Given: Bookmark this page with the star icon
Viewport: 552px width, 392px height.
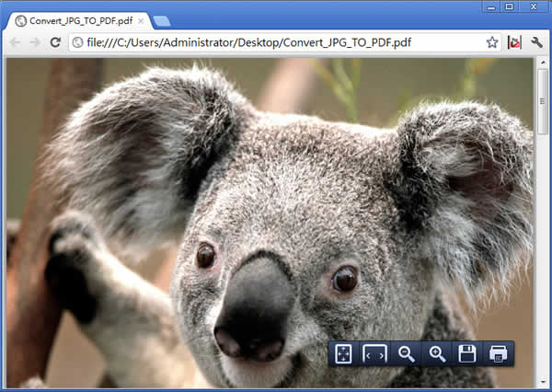Looking at the screenshot, I should 492,42.
